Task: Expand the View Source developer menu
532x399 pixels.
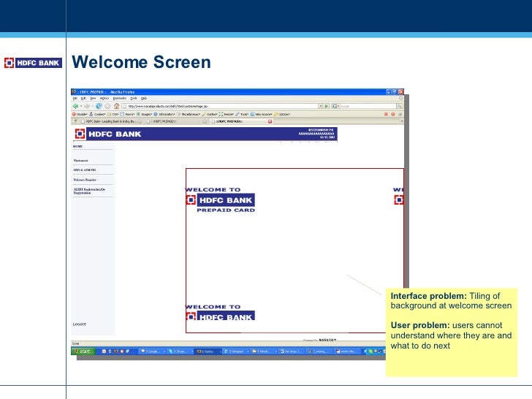Action: 262,114
